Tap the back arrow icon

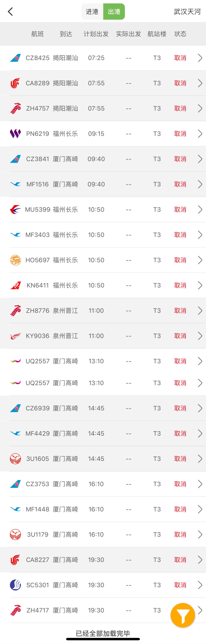tap(10, 12)
